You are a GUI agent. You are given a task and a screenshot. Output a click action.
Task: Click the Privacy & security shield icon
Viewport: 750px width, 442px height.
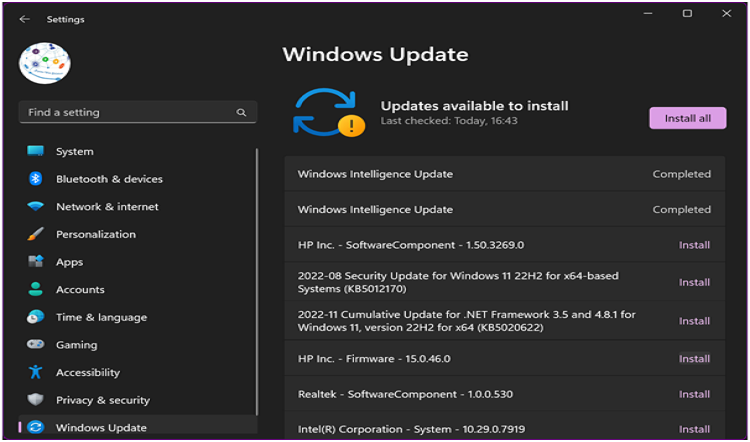(36, 400)
